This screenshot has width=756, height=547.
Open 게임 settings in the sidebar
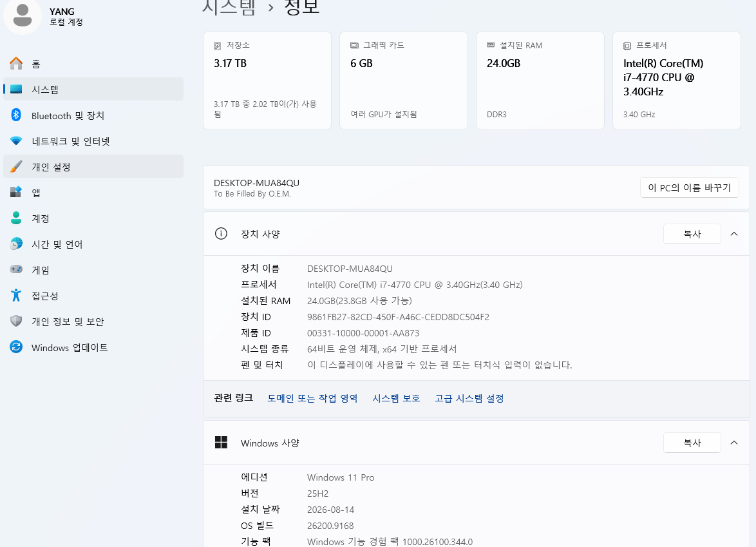93,270
